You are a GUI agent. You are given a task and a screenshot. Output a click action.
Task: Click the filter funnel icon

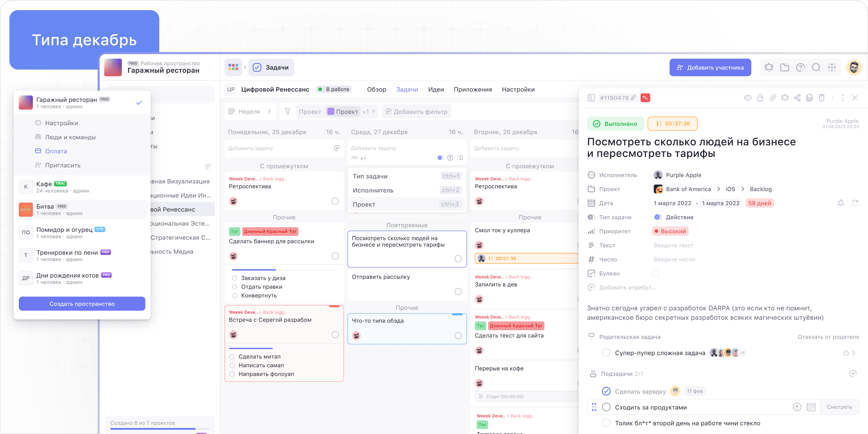[288, 111]
